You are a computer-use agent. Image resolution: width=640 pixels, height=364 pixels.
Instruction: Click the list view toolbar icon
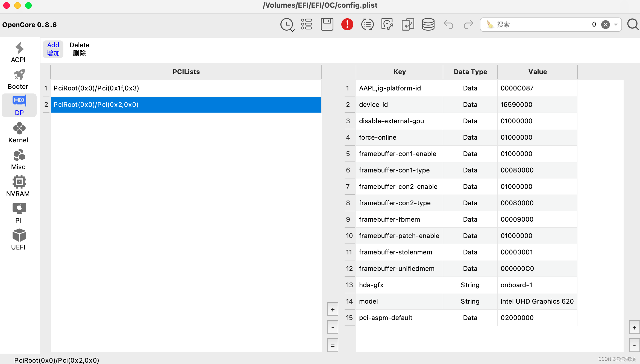(307, 24)
